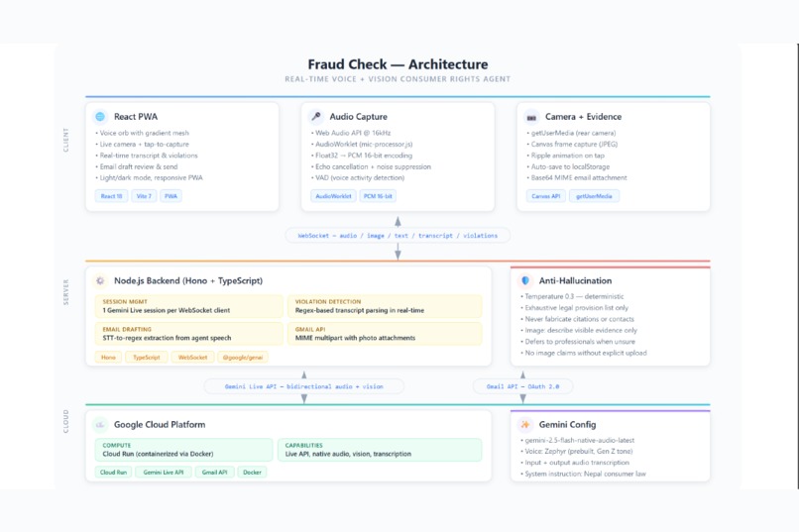799x532 pixels.
Task: Click the shield icon beside Anti-Hallucination
Action: (x=525, y=280)
